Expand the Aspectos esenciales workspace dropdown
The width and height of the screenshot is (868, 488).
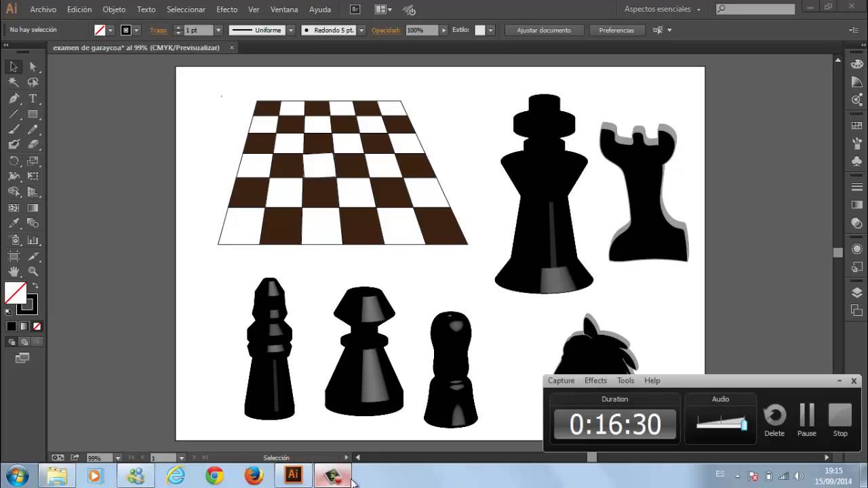pos(663,9)
